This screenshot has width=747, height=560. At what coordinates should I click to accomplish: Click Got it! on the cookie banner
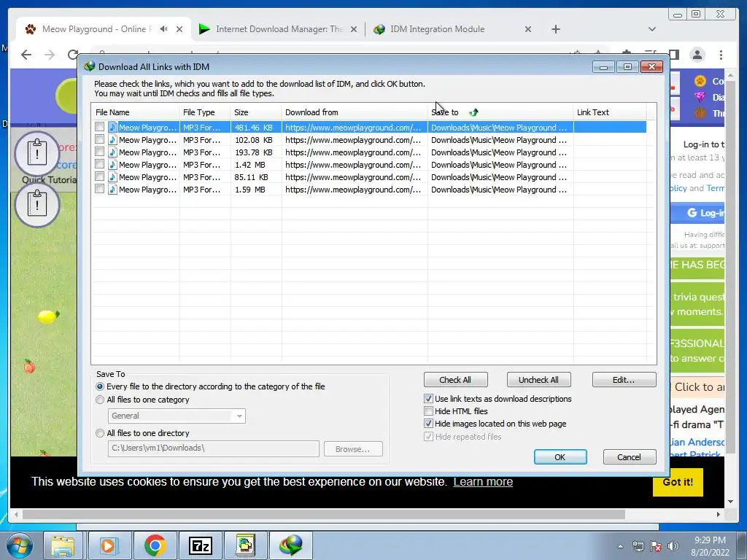(678, 482)
